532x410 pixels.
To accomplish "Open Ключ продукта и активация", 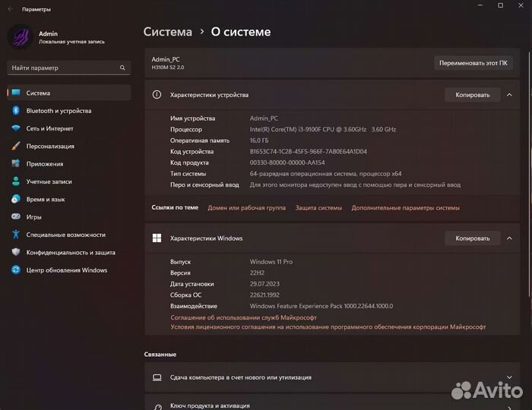I will (x=332, y=402).
